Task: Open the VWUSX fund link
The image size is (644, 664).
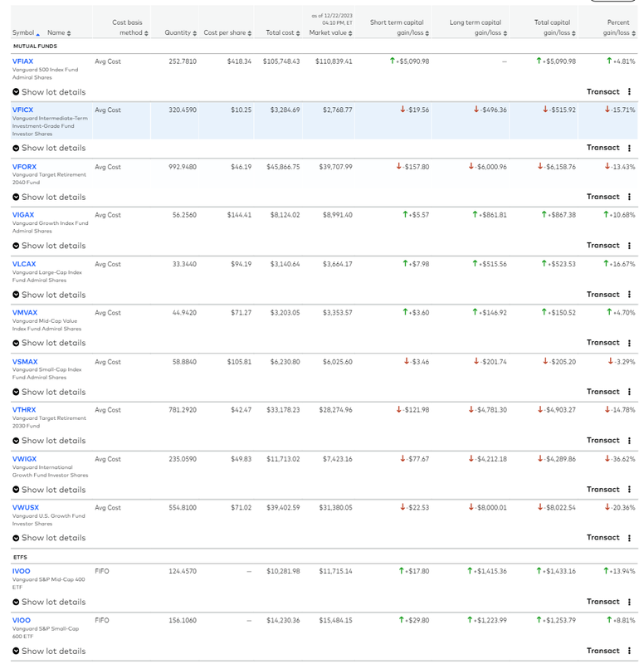Action: (26, 507)
